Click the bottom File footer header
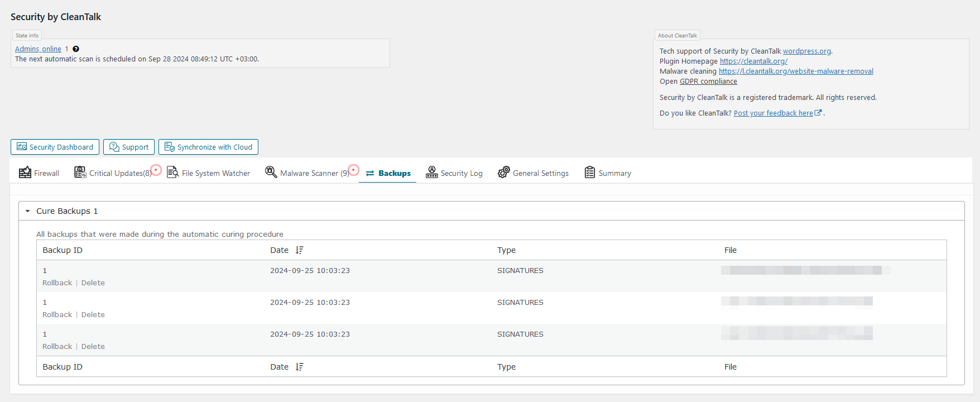This screenshot has height=402, width=980. (731, 367)
